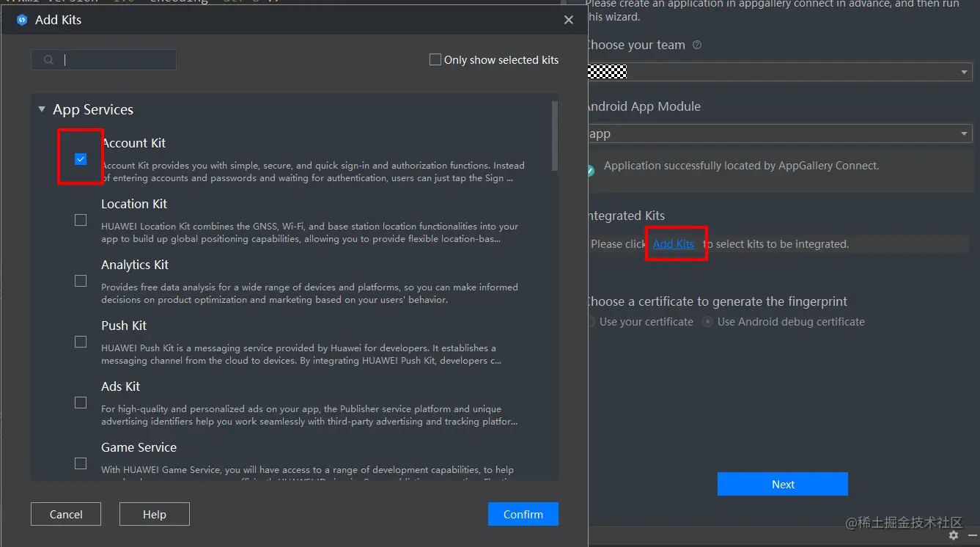The image size is (980, 547).
Task: Open the Add Kits link
Action: pos(674,244)
